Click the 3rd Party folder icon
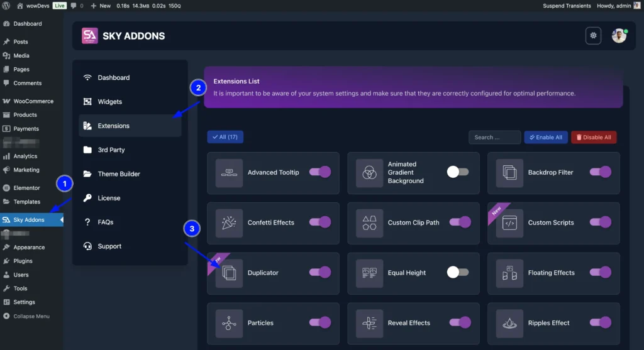 pos(87,150)
